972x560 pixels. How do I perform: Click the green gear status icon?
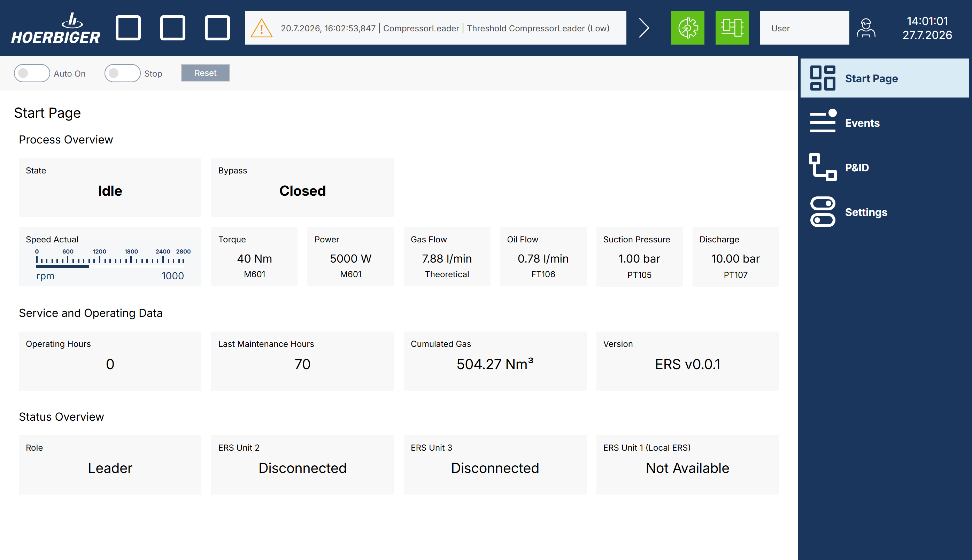[687, 28]
